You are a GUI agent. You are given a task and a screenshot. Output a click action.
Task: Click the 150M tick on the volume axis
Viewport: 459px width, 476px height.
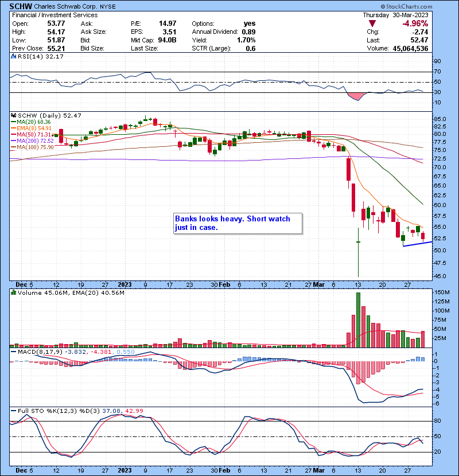coord(442,292)
